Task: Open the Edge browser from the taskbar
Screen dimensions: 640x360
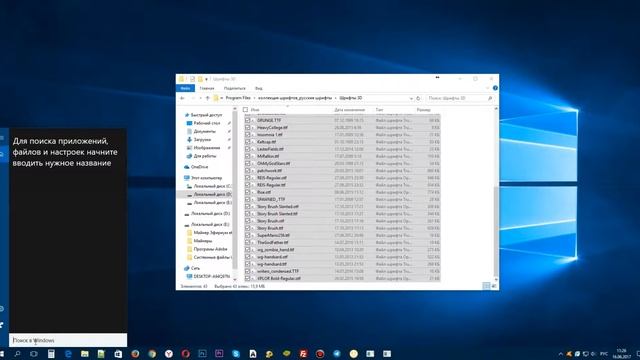Action: click(68, 354)
